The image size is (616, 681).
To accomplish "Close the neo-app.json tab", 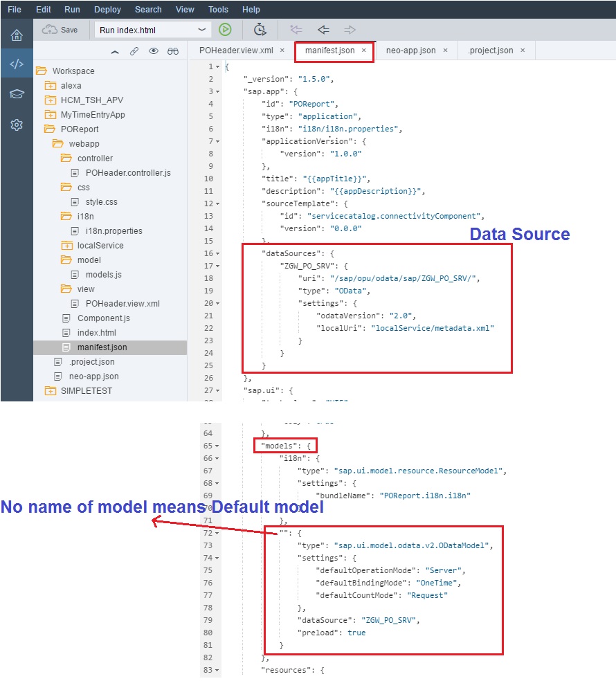I will [x=445, y=51].
